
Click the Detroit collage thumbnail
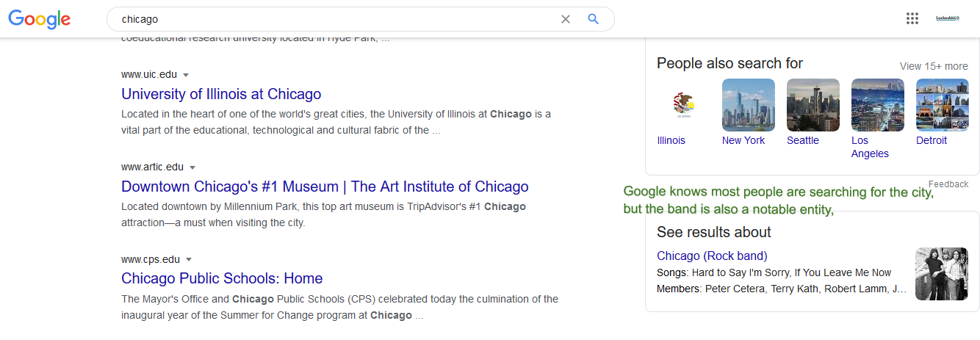(x=942, y=105)
